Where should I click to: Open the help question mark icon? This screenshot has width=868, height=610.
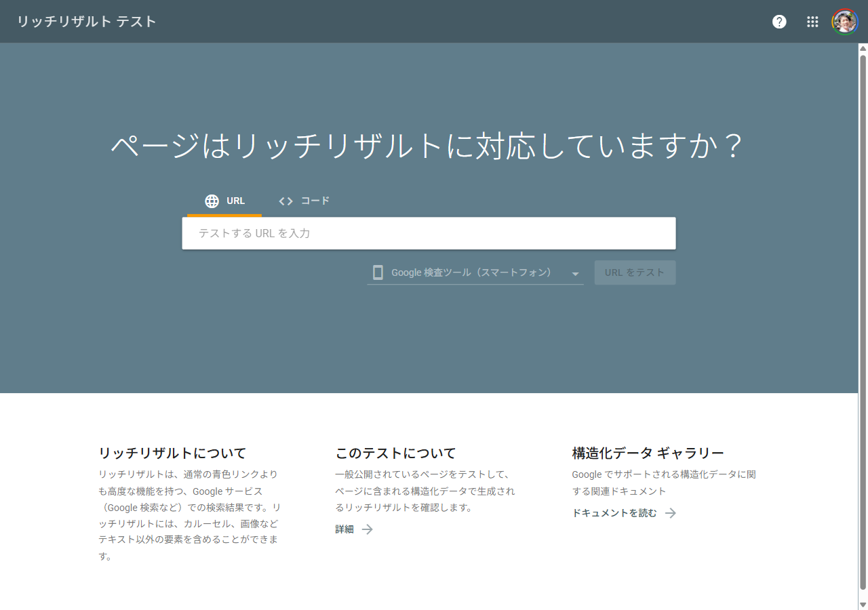pos(779,22)
